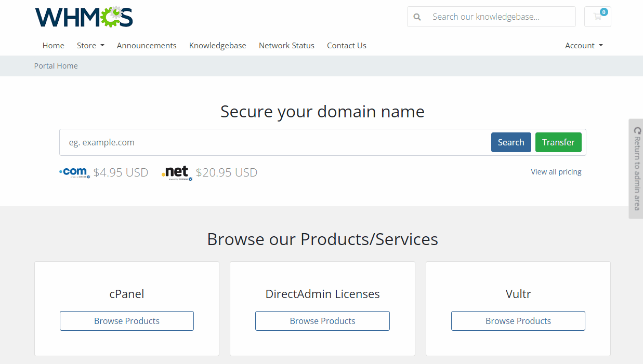
Task: Navigate to Portal Home breadcrumb
Action: 56,65
